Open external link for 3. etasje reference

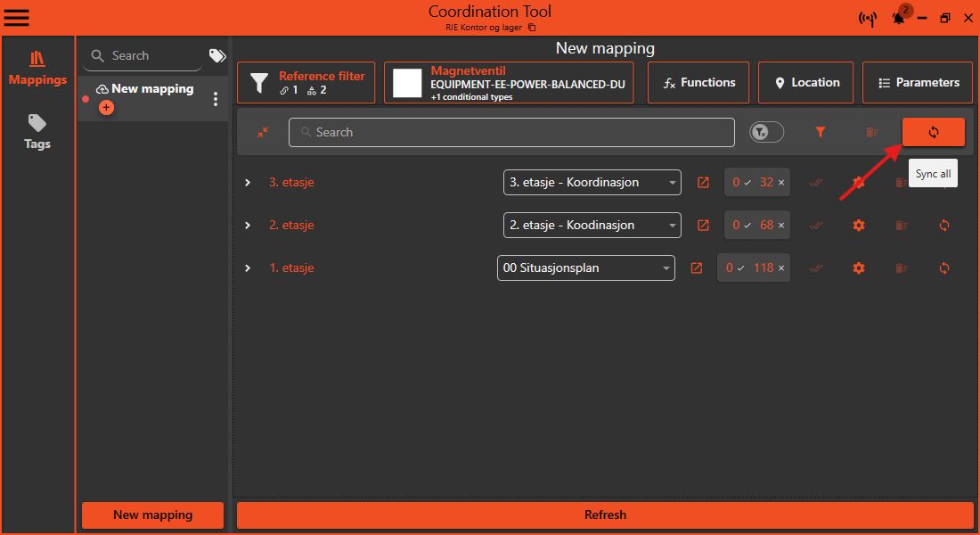[703, 182]
